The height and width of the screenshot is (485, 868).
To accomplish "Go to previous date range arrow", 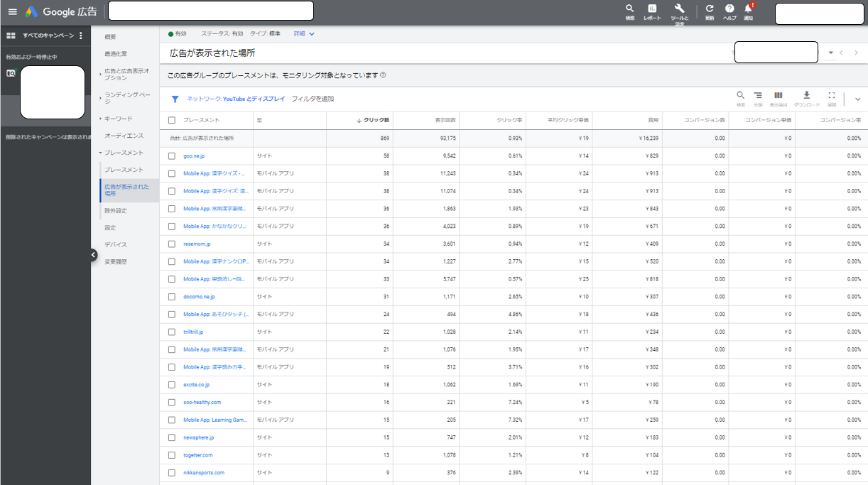I will pos(842,53).
